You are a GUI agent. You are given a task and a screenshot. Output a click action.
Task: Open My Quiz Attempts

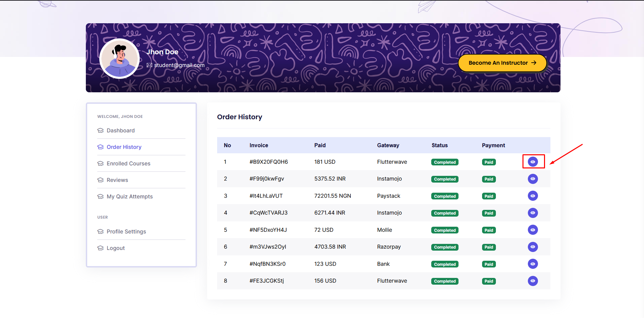(x=130, y=196)
